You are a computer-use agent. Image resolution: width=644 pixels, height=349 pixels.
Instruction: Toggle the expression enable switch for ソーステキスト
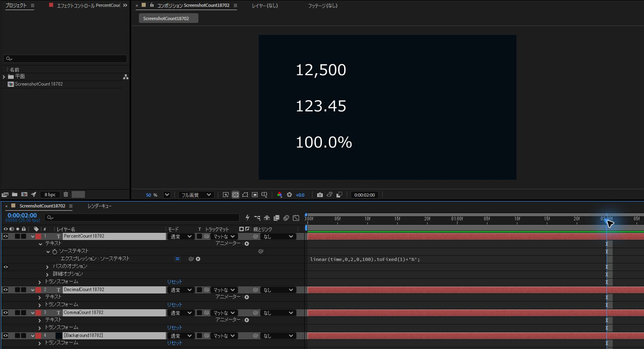pos(178,259)
